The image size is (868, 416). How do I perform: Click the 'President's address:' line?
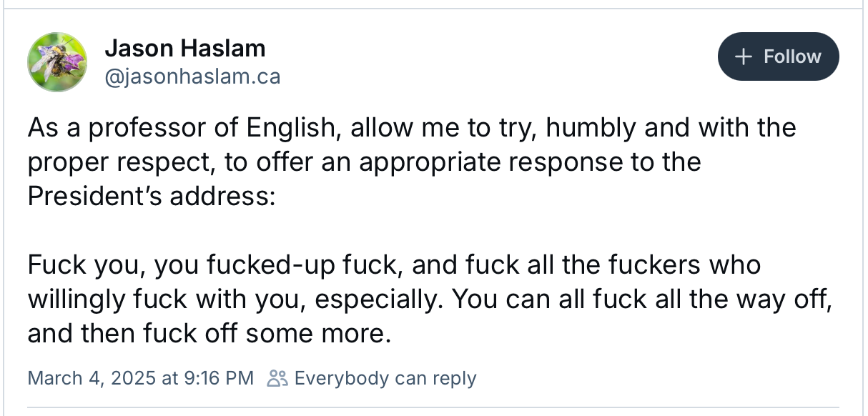pyautogui.click(x=151, y=195)
